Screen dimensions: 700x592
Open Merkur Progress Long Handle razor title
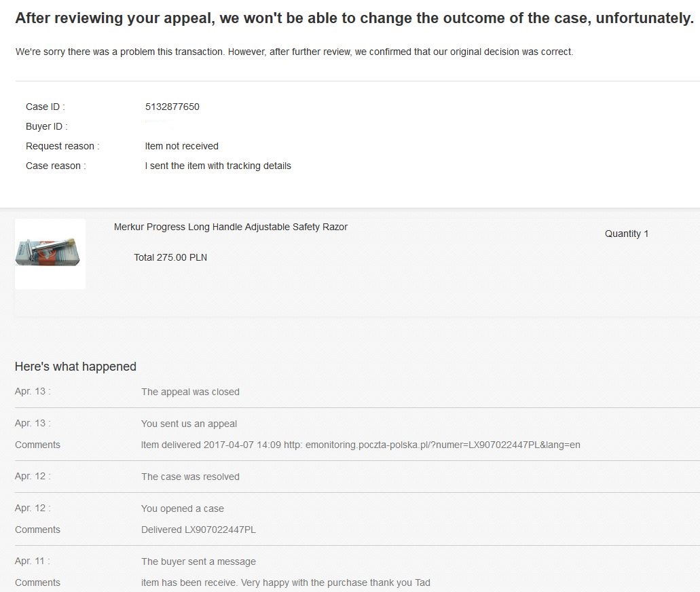(230, 227)
